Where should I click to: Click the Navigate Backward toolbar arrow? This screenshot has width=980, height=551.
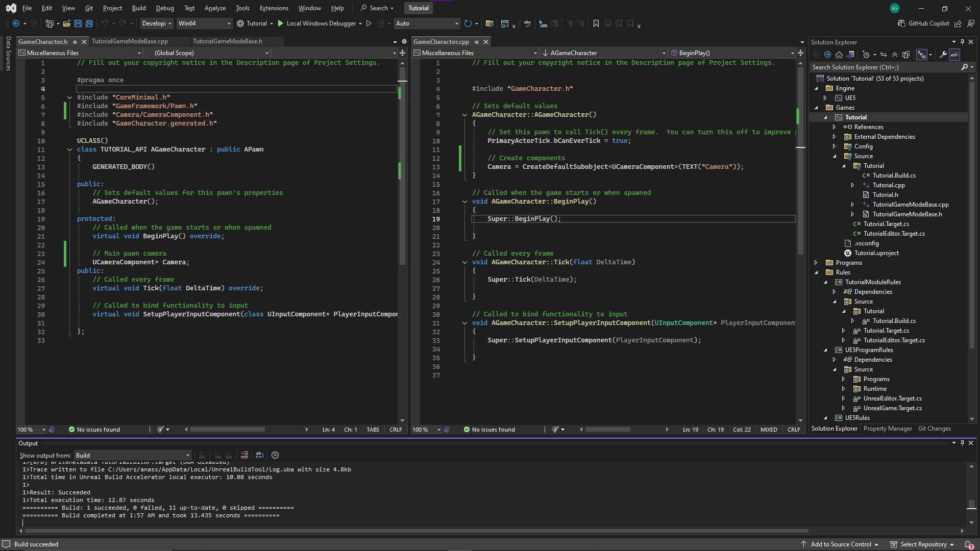tap(16, 23)
